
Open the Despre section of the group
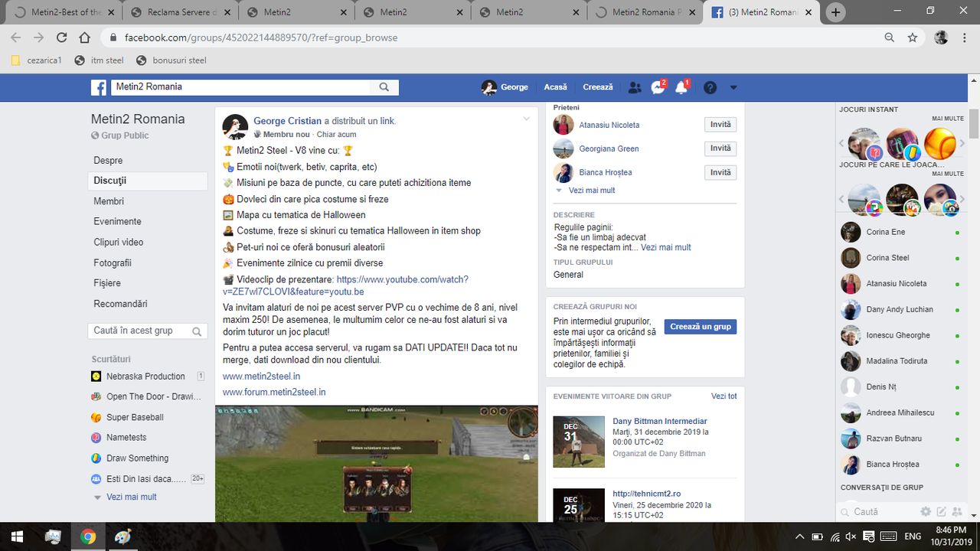click(147, 161)
